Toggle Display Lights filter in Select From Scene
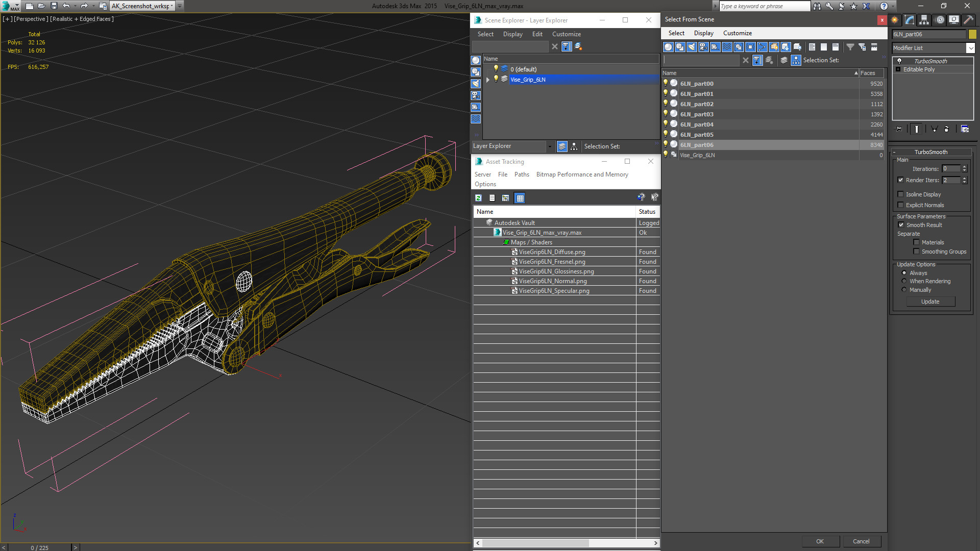The height and width of the screenshot is (551, 980). [x=692, y=47]
